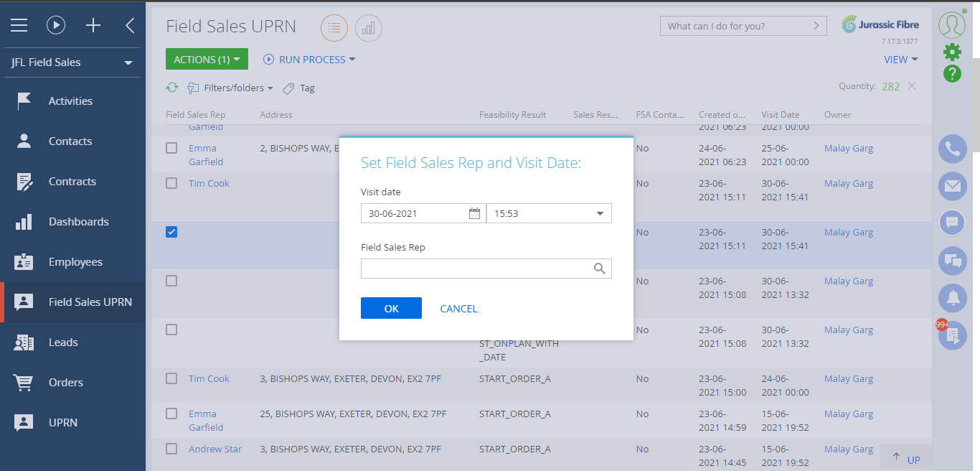
Task: Open the Filters/folders dropdown
Action: coord(230,88)
